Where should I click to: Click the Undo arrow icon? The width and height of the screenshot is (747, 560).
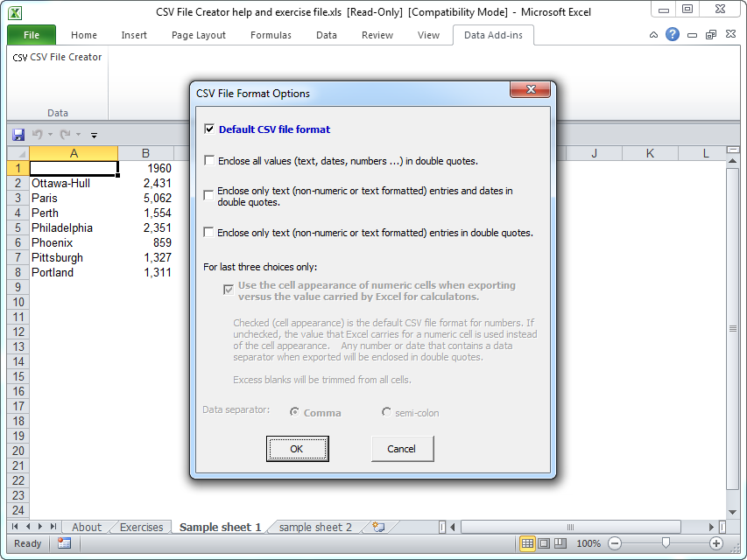[37, 135]
